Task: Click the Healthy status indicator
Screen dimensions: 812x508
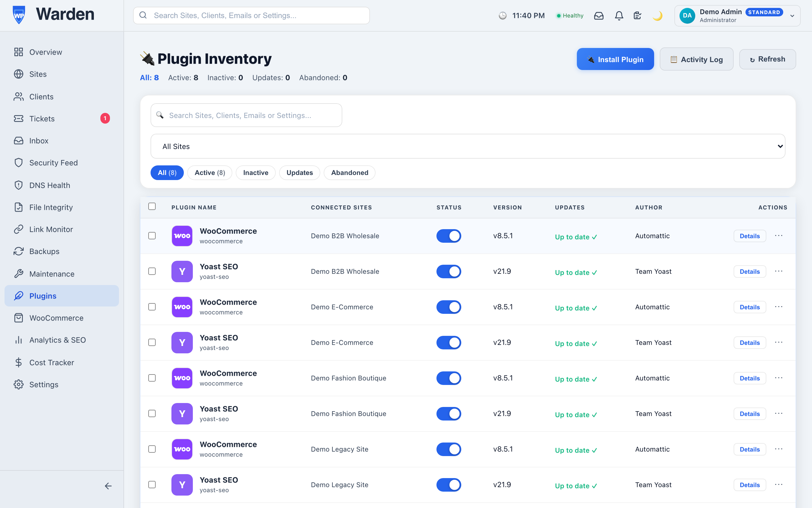Action: pyautogui.click(x=570, y=16)
